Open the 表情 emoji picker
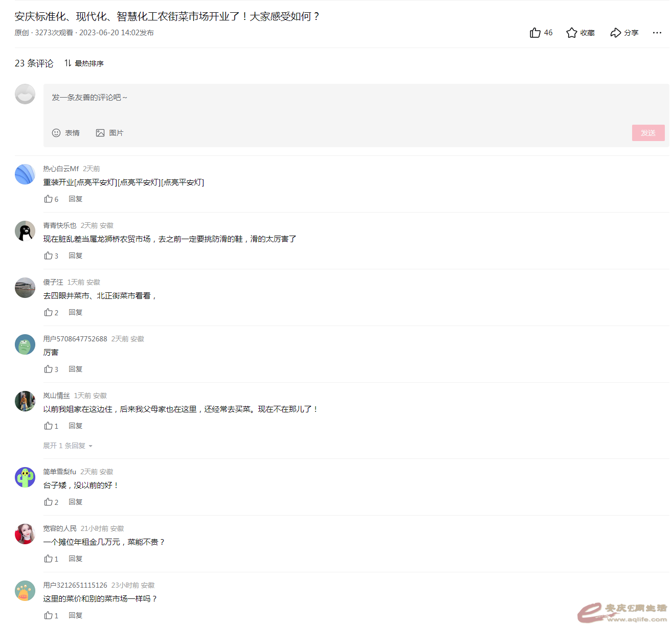 [66, 133]
